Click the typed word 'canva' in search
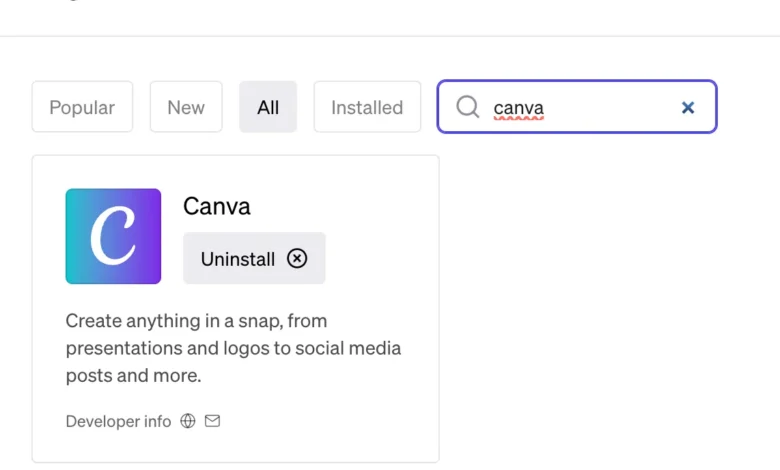 [x=518, y=108]
